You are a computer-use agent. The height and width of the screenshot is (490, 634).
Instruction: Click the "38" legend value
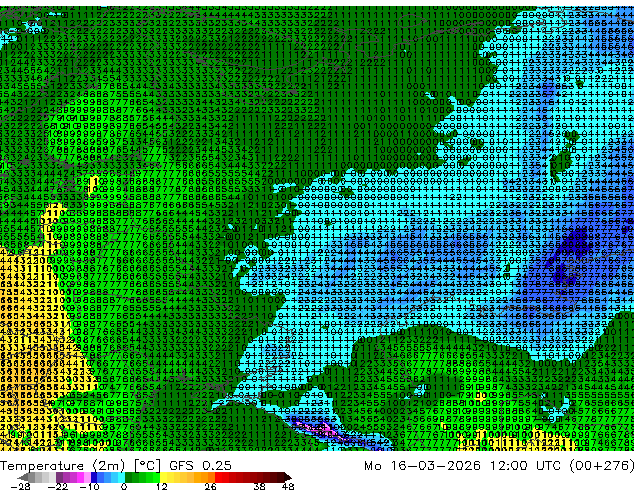click(260, 486)
